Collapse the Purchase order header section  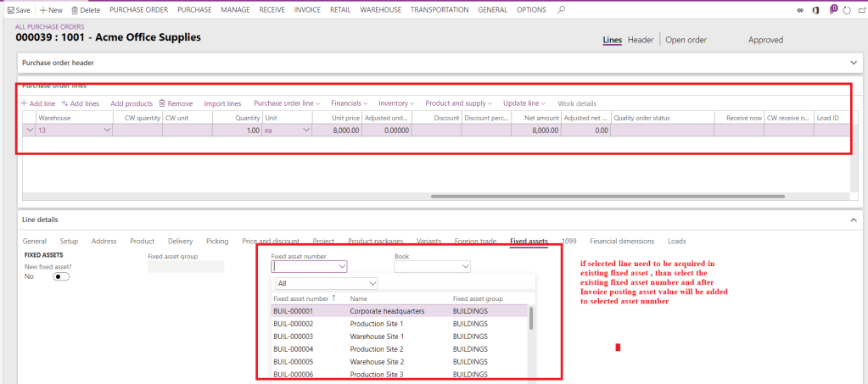tap(854, 63)
